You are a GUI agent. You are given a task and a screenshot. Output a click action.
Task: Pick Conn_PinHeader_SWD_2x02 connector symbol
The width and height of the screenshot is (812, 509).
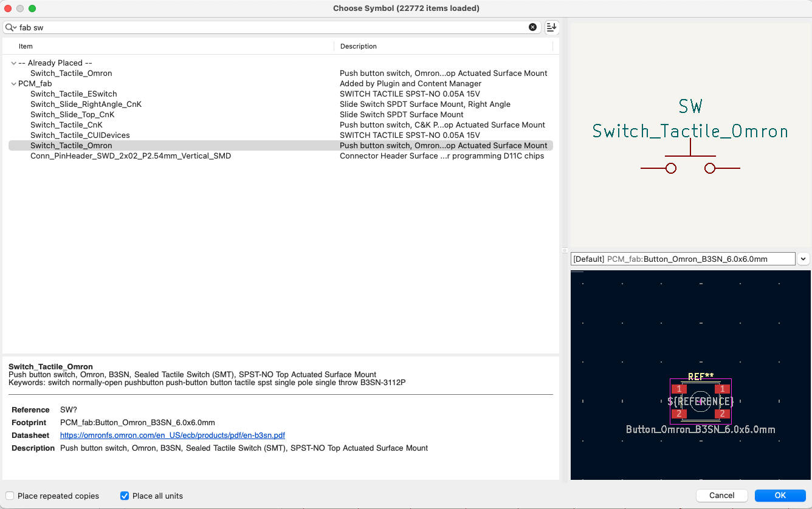pos(130,156)
